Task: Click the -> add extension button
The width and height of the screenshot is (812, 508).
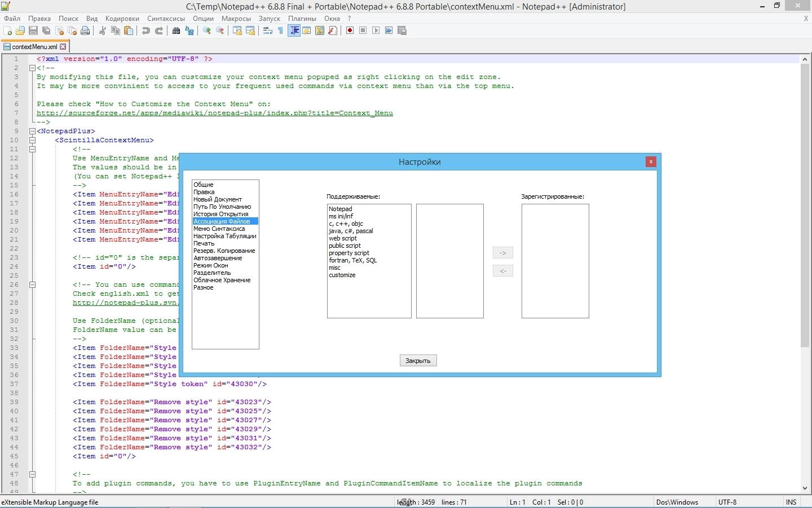Action: point(502,253)
